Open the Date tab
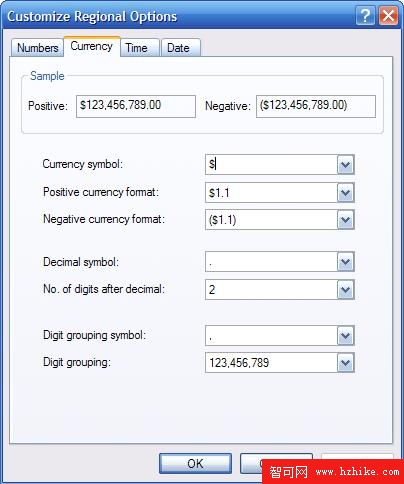The image size is (404, 484). coord(181,48)
